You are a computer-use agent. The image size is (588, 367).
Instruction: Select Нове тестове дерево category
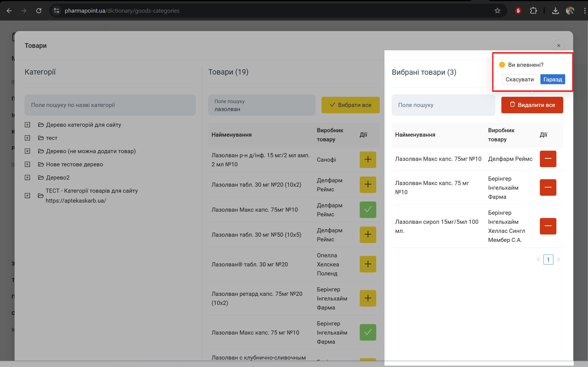tap(74, 164)
